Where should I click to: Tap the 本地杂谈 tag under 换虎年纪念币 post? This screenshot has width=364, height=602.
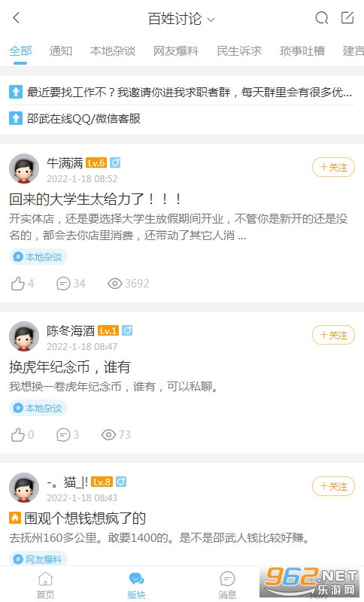click(38, 408)
